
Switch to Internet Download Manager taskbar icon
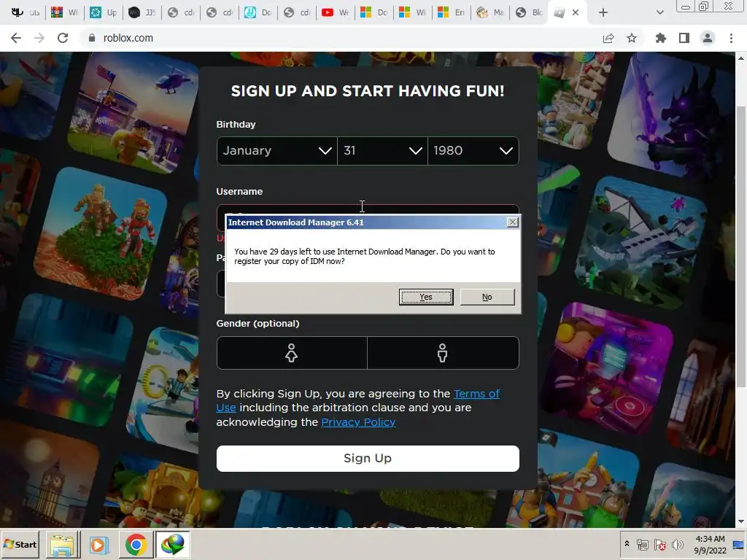[172, 545]
